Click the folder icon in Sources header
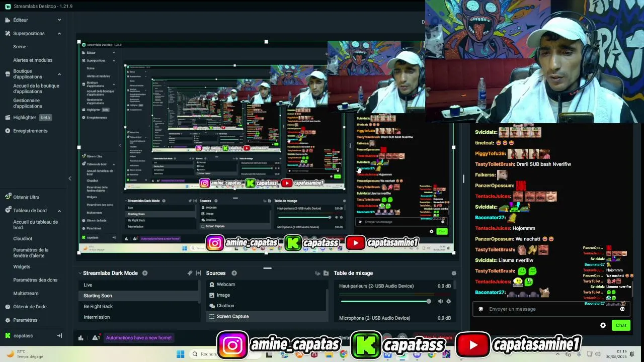Viewport: 644px width, 362px height. click(x=326, y=273)
